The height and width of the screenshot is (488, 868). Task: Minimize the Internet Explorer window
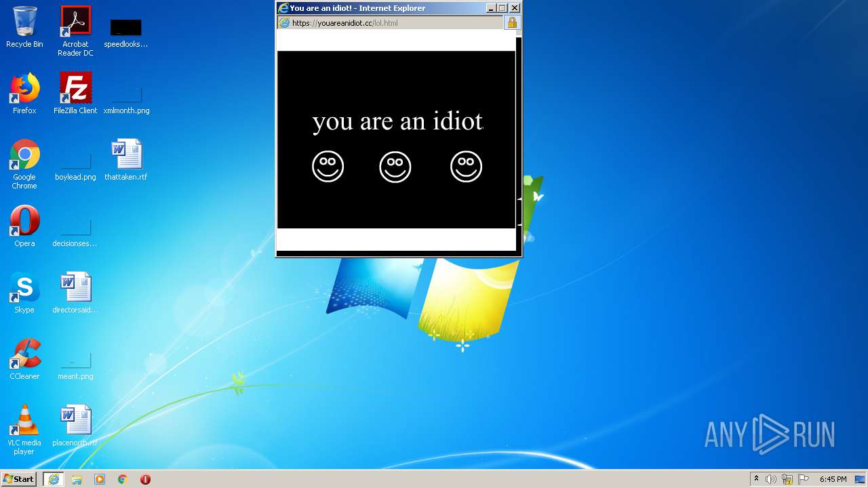(x=491, y=8)
